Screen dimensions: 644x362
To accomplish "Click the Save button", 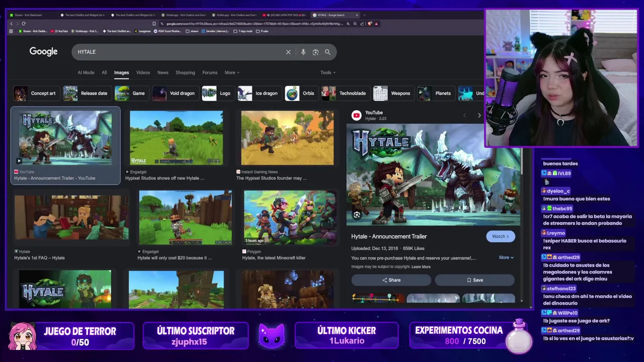I will click(474, 280).
